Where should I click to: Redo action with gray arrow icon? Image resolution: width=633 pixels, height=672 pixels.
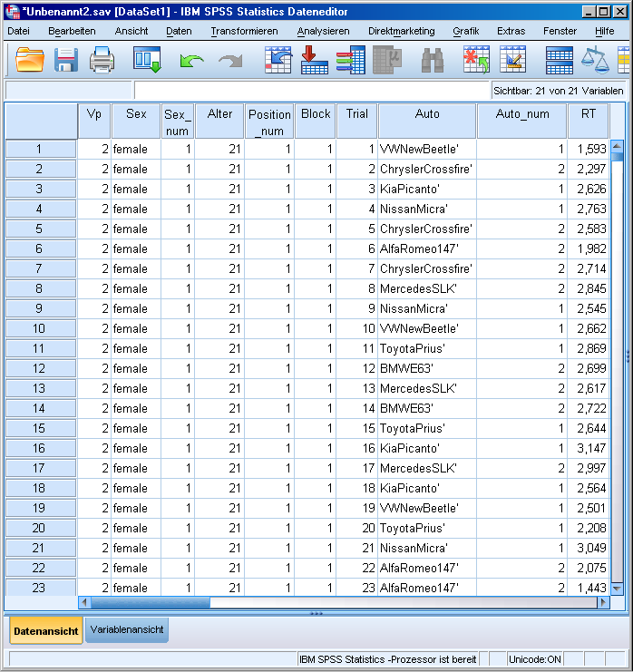(230, 61)
